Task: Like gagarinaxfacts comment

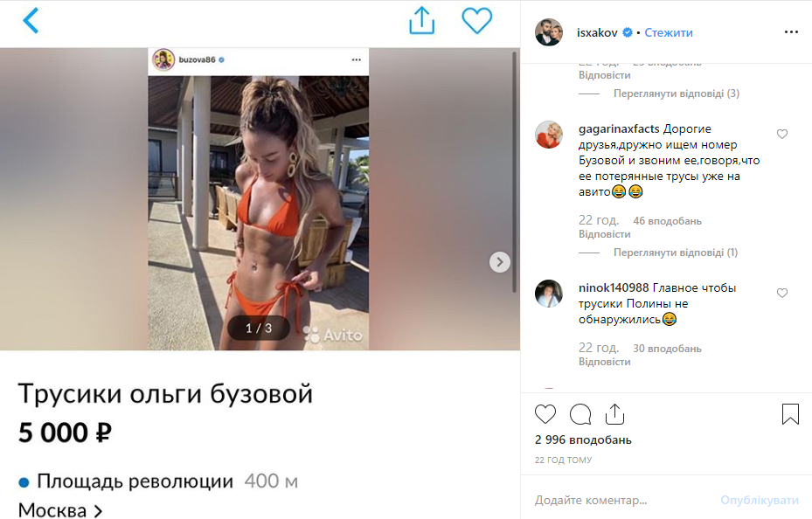Action: pyautogui.click(x=782, y=134)
